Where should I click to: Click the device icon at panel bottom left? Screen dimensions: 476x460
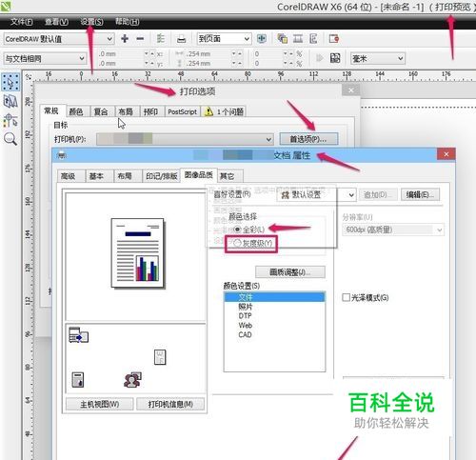tap(78, 380)
